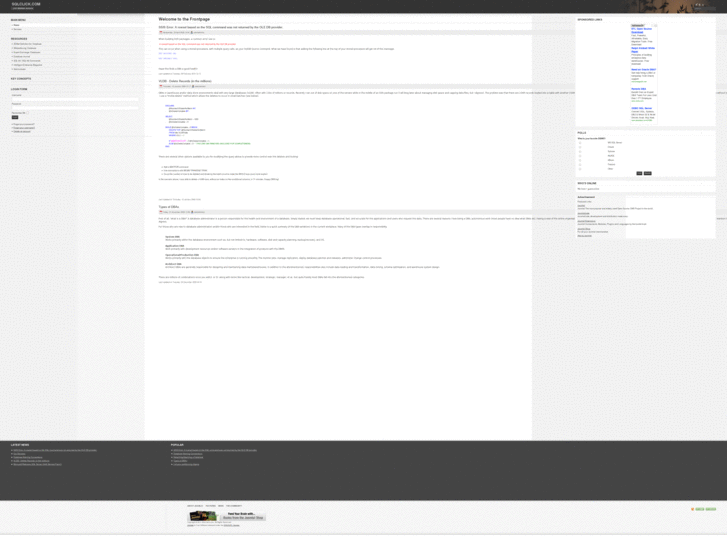The image size is (727, 545).
Task: Select the sixth poll radio option
Action: click(x=580, y=165)
